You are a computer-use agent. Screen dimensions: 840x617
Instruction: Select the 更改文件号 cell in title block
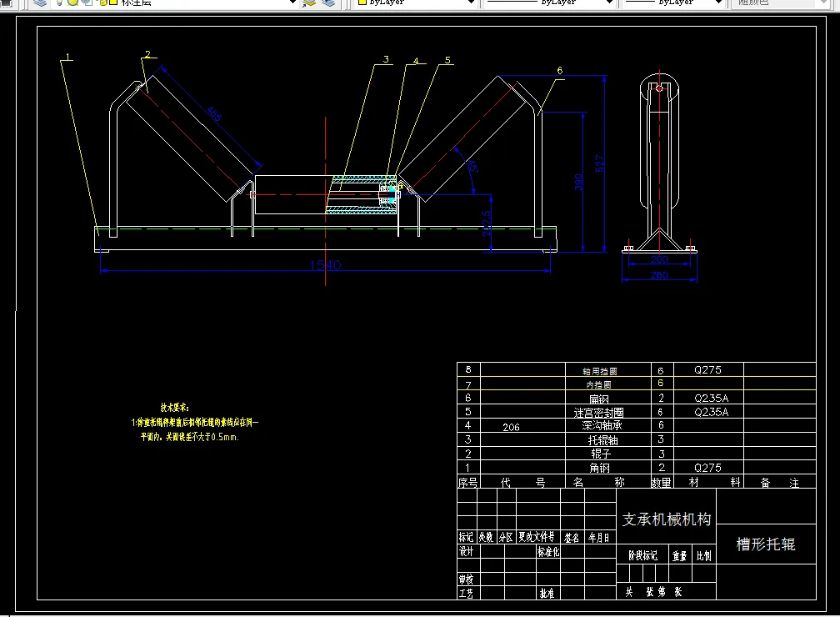pos(537,537)
